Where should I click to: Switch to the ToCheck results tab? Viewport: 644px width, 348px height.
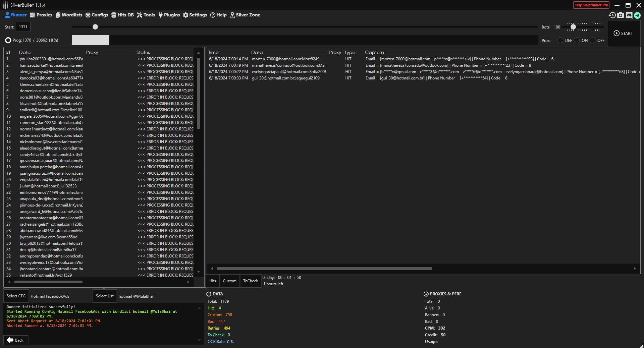(x=251, y=281)
